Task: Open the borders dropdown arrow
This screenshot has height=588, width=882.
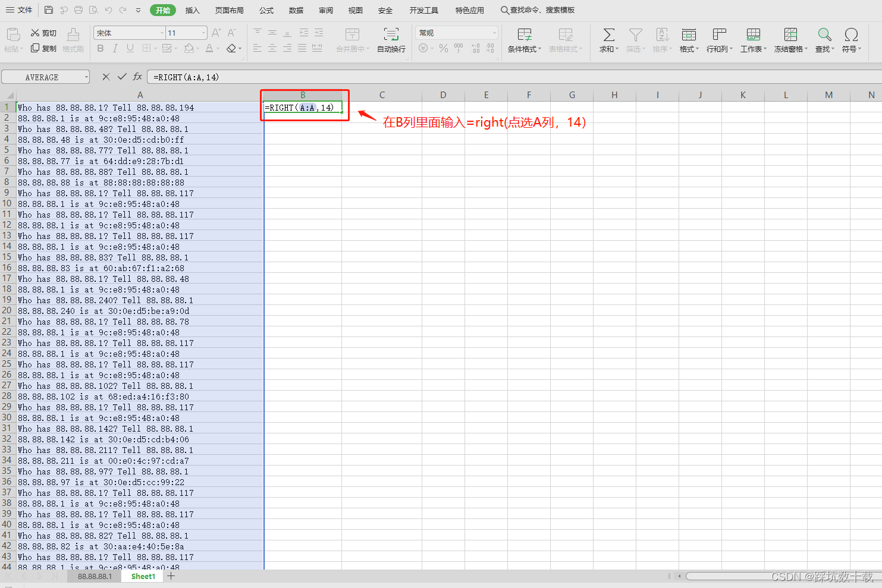Action: coord(155,49)
